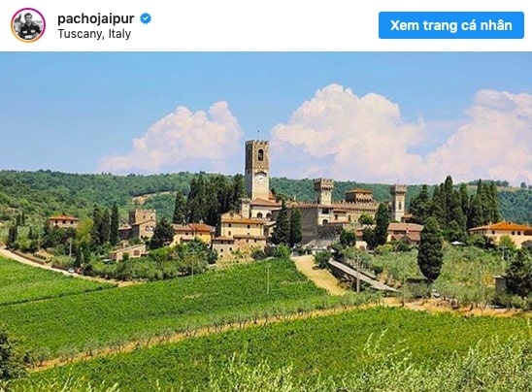532x392 pixels.
Task: Click the crenellated castle tower beside the clock tower
Action: point(323,191)
